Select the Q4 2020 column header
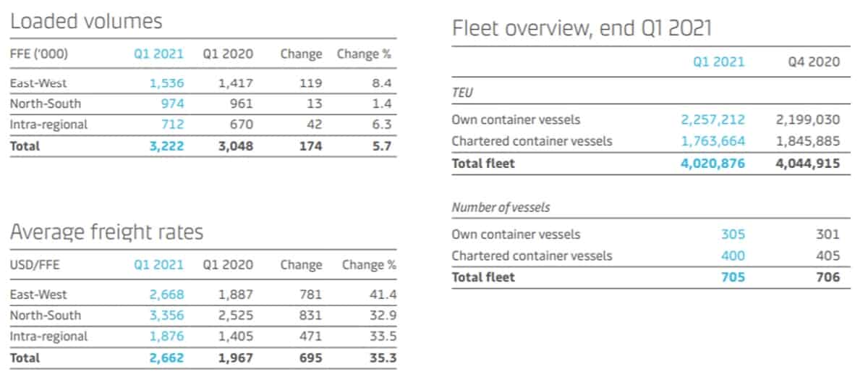The height and width of the screenshot is (372, 868). point(814,62)
